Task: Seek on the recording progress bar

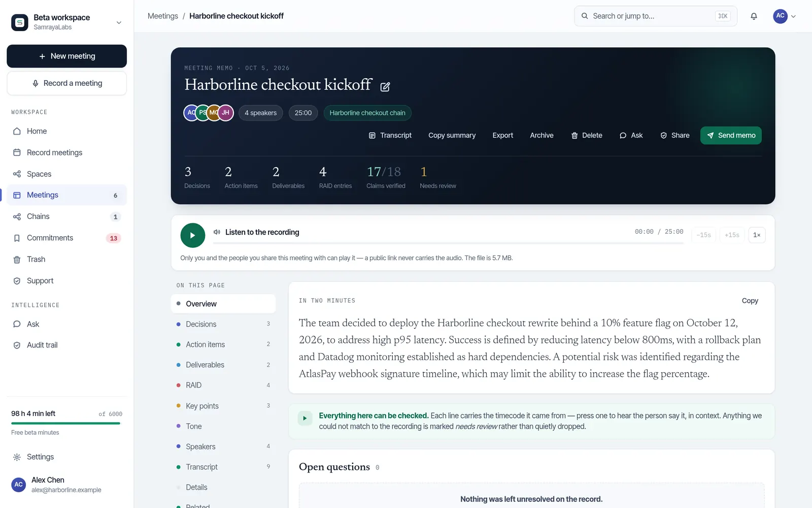Action: (448, 243)
